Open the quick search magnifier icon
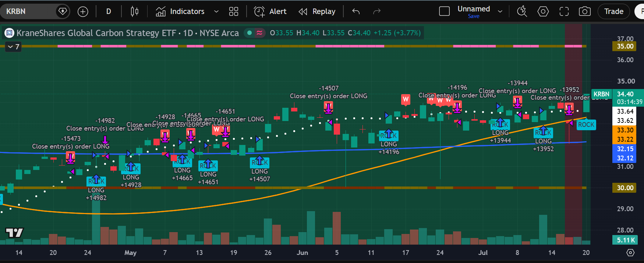This screenshot has width=644, height=263. (522, 11)
